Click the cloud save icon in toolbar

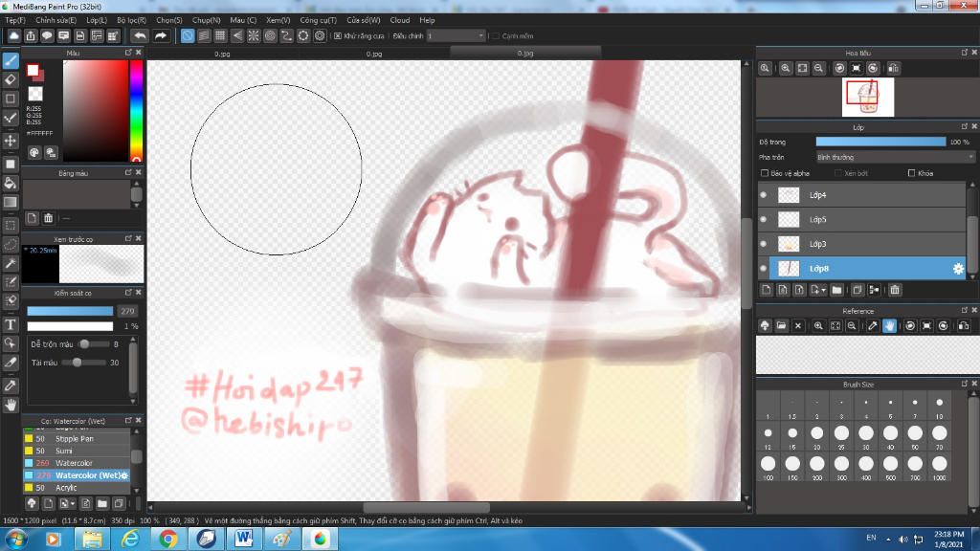[13, 35]
